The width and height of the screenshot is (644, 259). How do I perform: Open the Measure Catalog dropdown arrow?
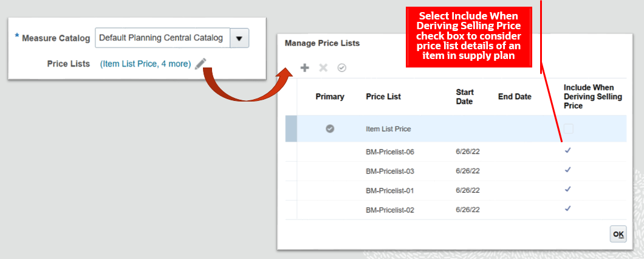point(239,38)
